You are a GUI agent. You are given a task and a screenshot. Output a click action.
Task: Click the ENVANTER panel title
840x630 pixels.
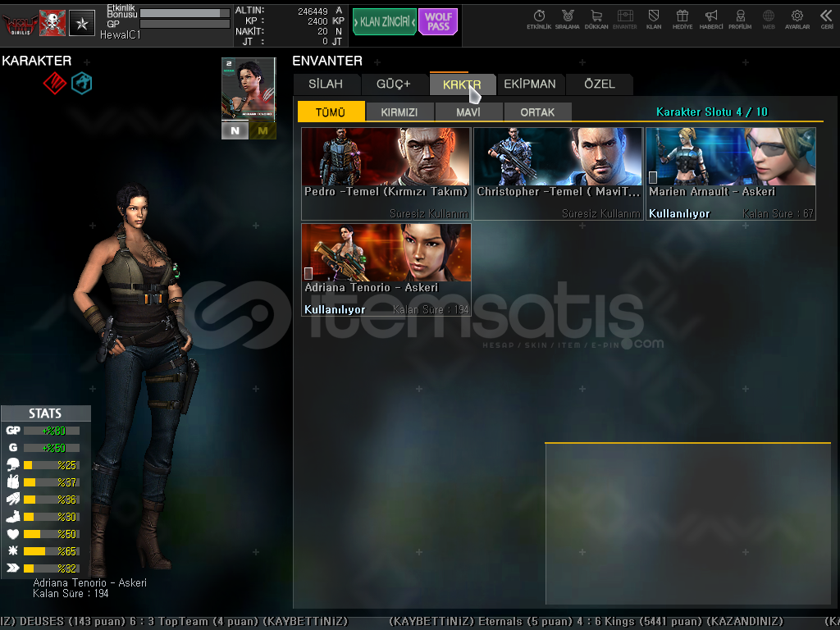point(327,61)
